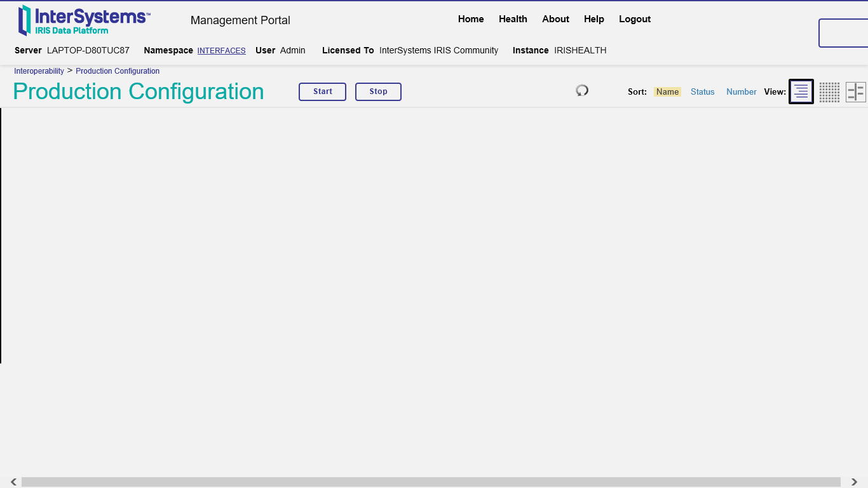Open the Home menu item
Image resolution: width=868 pixels, height=488 pixels.
tap(471, 19)
